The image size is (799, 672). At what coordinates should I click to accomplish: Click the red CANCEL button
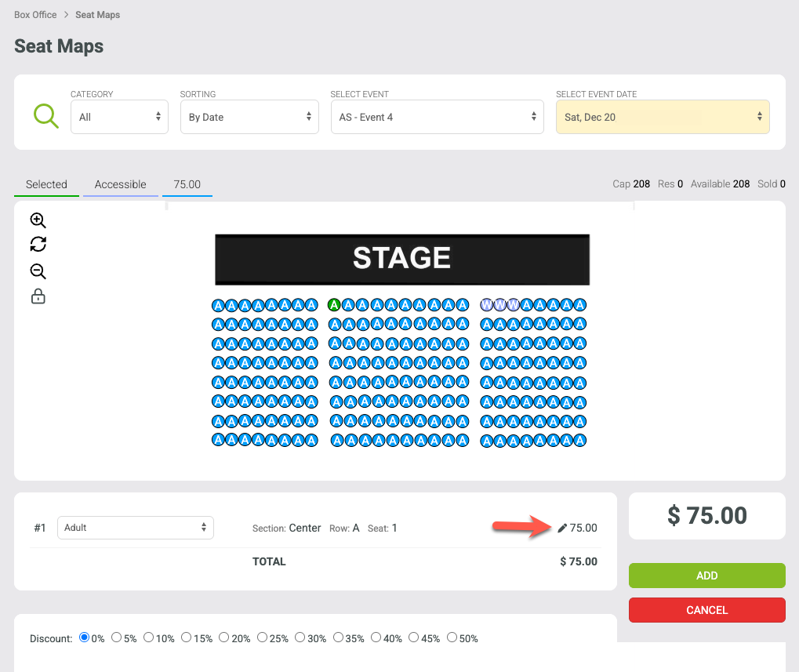tap(706, 610)
